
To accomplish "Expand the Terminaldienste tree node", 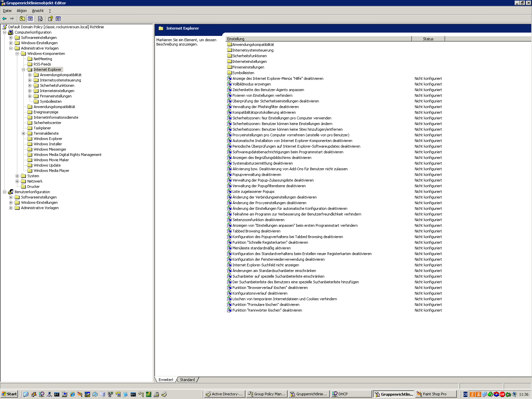I will click(x=23, y=133).
